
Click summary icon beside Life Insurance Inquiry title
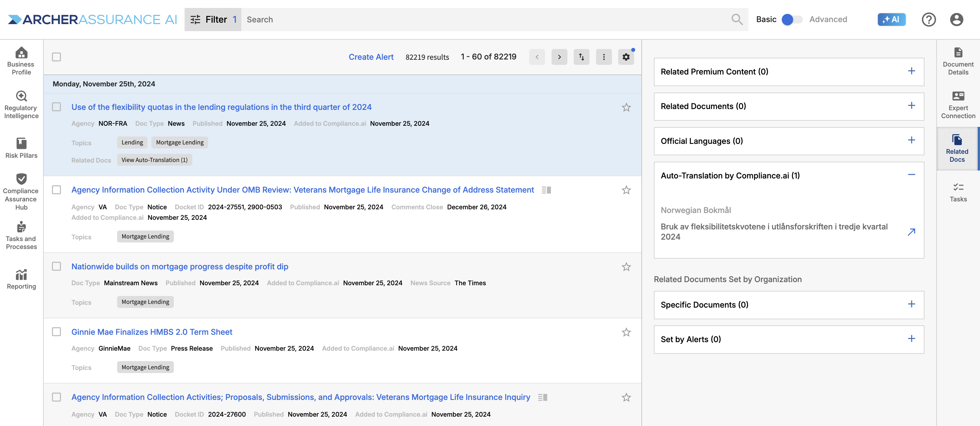pos(542,397)
